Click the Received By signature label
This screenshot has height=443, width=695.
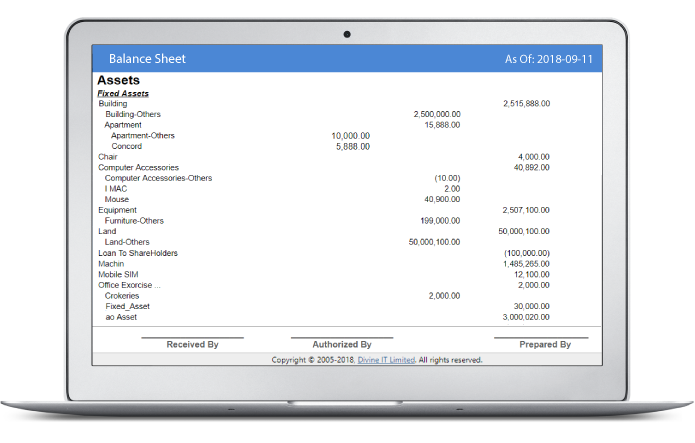click(x=192, y=344)
